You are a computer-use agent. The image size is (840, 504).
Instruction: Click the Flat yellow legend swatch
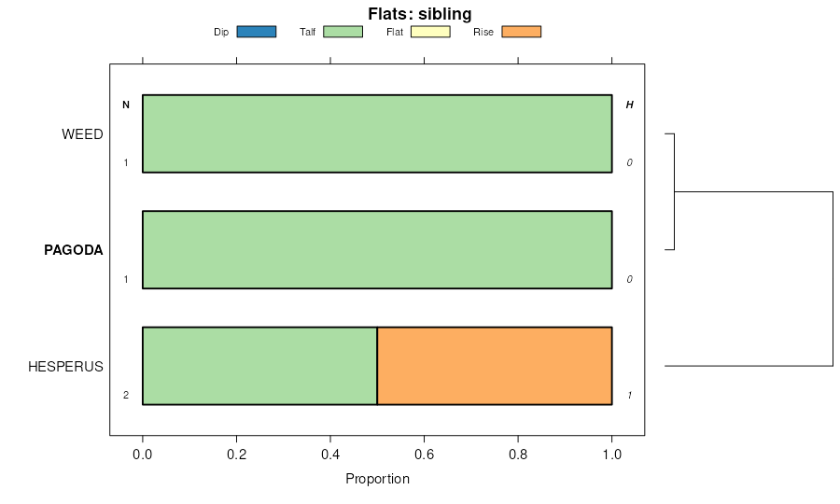point(430,32)
